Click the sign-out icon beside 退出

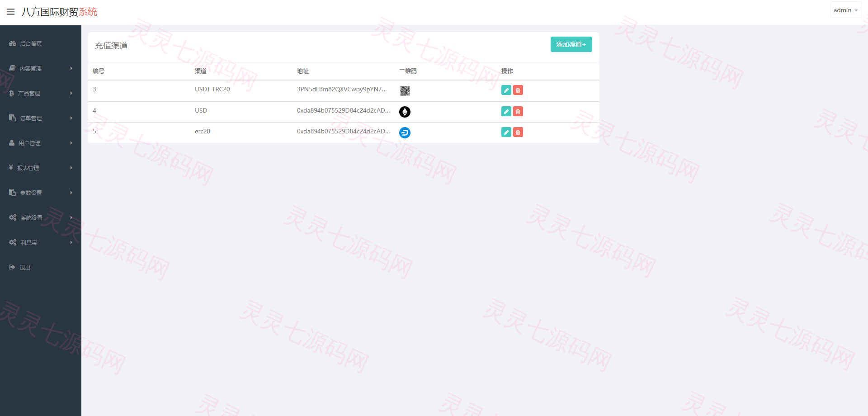tap(12, 267)
